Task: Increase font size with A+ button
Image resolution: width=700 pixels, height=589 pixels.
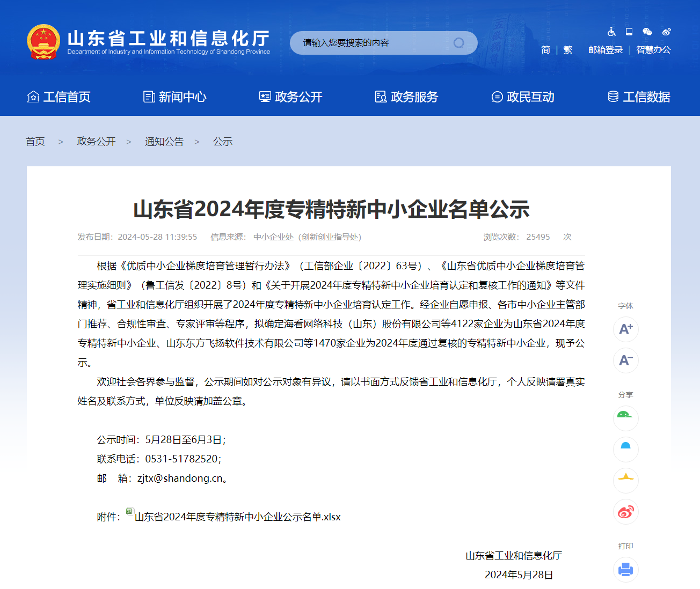Action: (x=625, y=329)
